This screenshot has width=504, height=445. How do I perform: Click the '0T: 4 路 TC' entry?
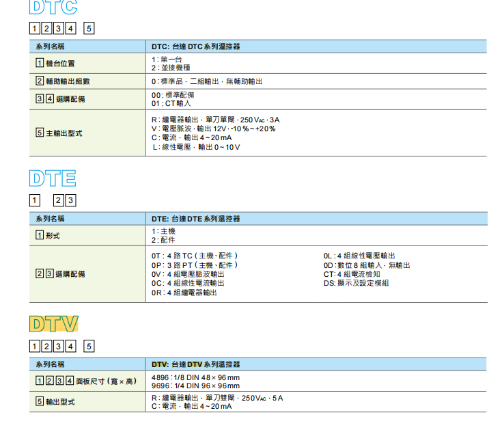tap(195, 256)
